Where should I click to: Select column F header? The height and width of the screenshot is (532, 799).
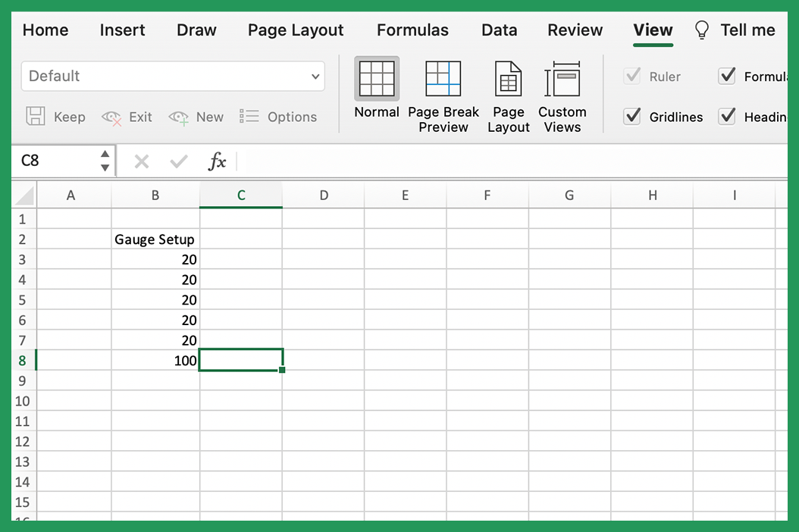click(x=487, y=196)
